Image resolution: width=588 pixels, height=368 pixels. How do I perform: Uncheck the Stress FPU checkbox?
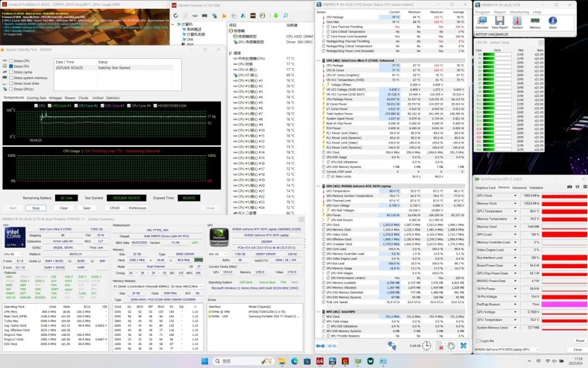[11, 67]
